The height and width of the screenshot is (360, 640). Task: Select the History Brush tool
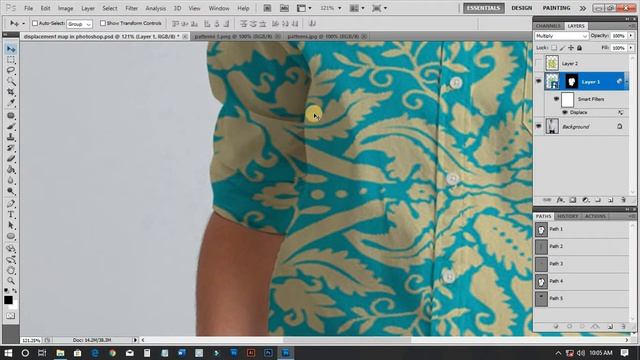[11, 148]
